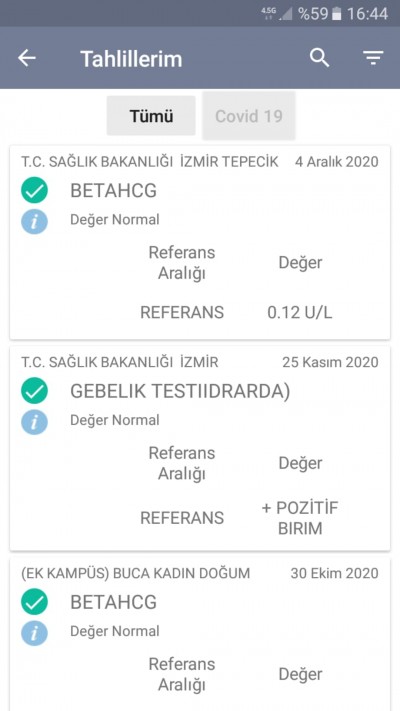Tap green checkmark on 30 Ekim BETAHCG

click(x=34, y=602)
